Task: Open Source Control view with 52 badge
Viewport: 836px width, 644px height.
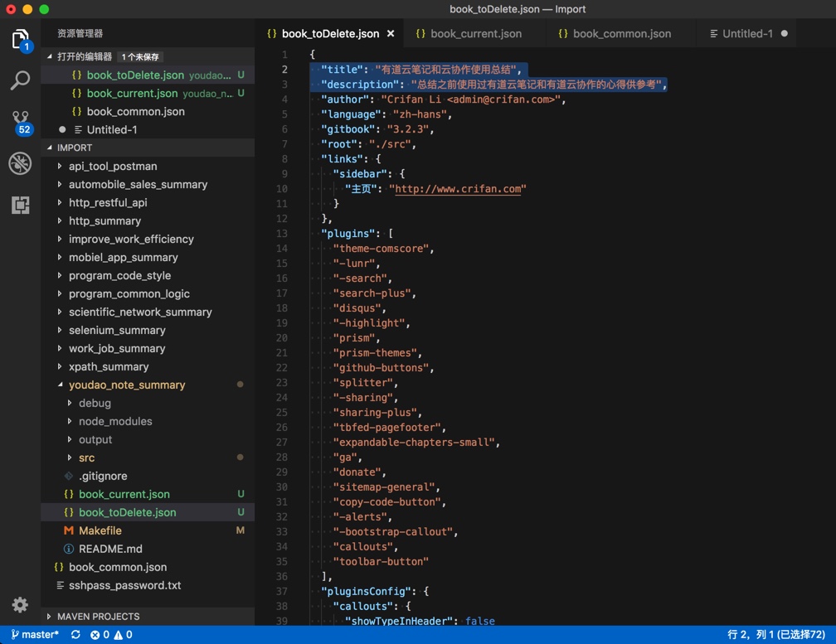Action: tap(20, 122)
